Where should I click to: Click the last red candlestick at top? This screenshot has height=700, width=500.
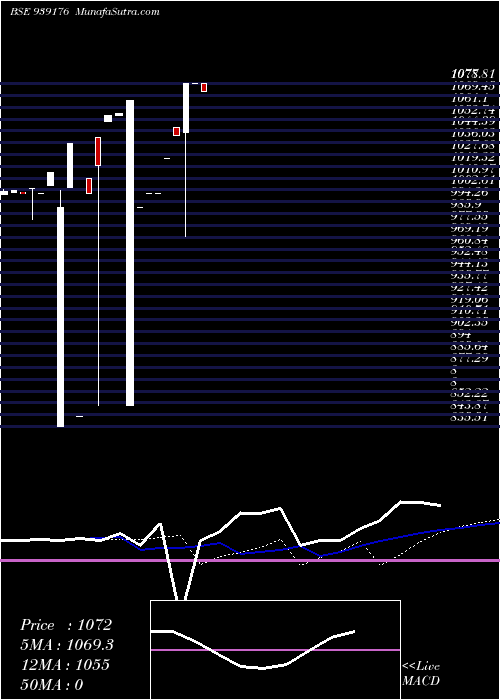coord(204,88)
